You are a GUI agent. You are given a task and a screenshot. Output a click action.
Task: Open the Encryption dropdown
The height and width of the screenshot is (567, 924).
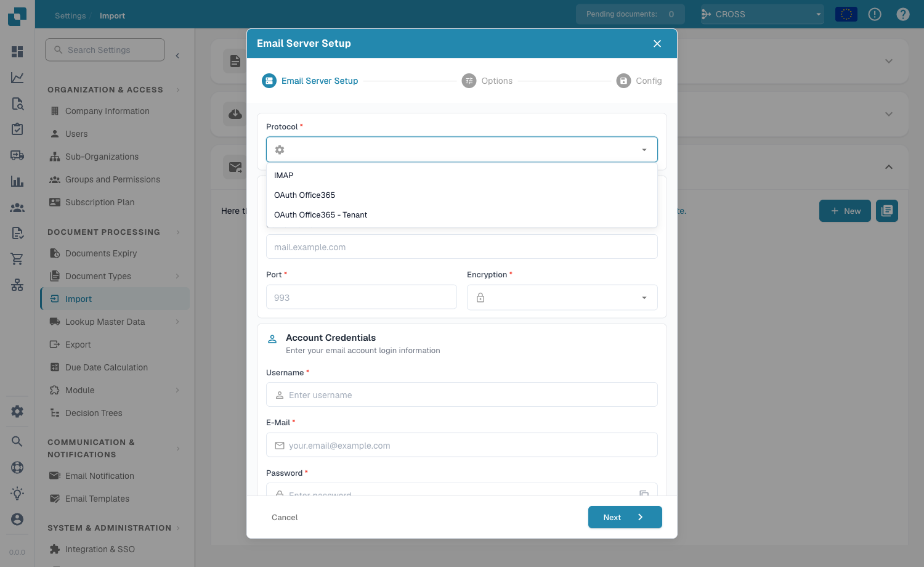coord(562,298)
